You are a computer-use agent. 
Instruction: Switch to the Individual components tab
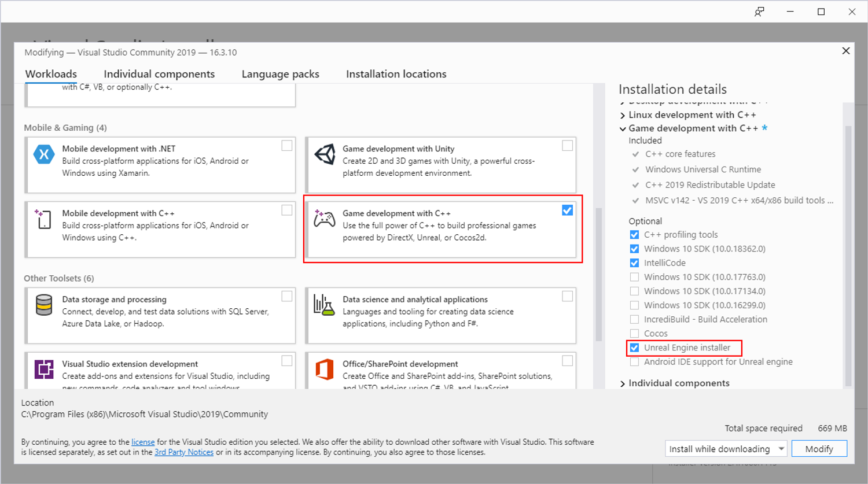(159, 74)
